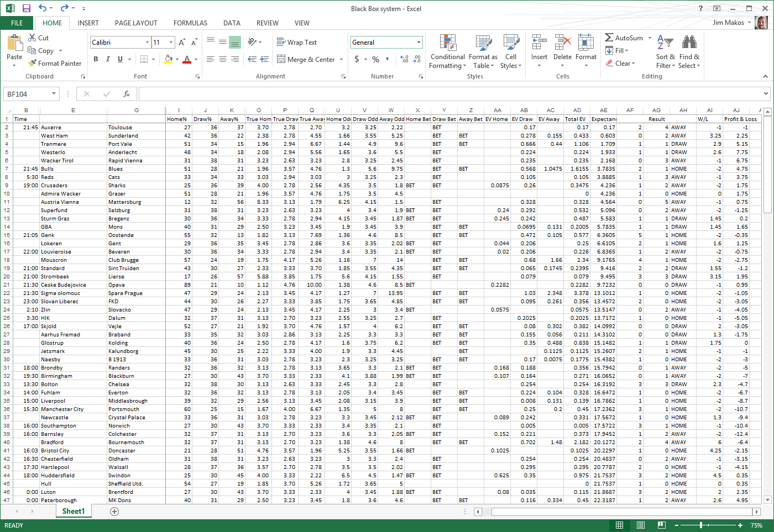
Task: Switch to the FORMULAS ribbon tab
Action: (190, 23)
